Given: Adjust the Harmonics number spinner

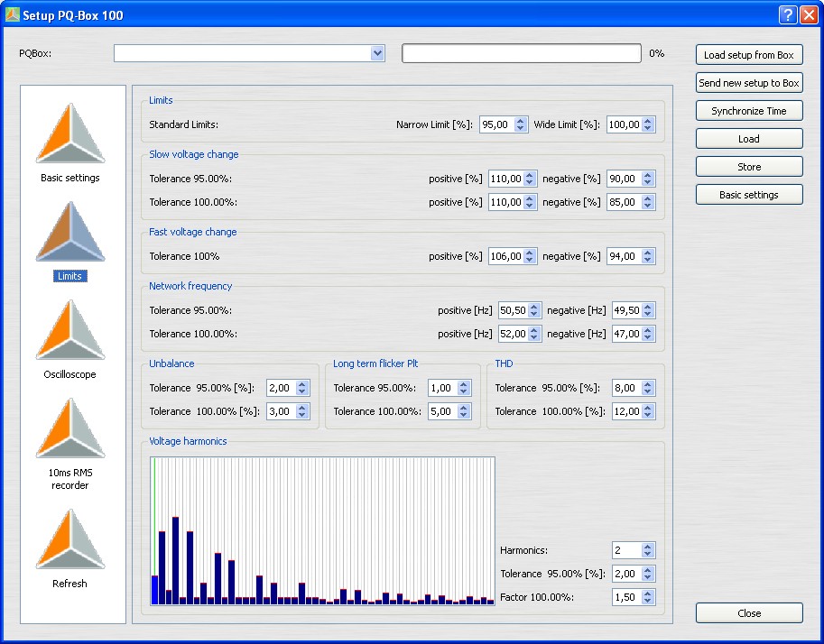Looking at the screenshot, I should (x=647, y=550).
